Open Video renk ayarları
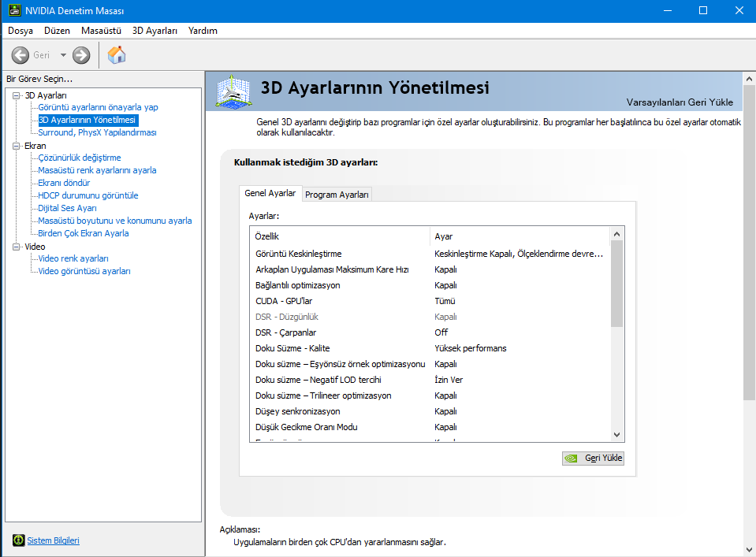Viewport: 756px width, 557px height. [x=73, y=258]
